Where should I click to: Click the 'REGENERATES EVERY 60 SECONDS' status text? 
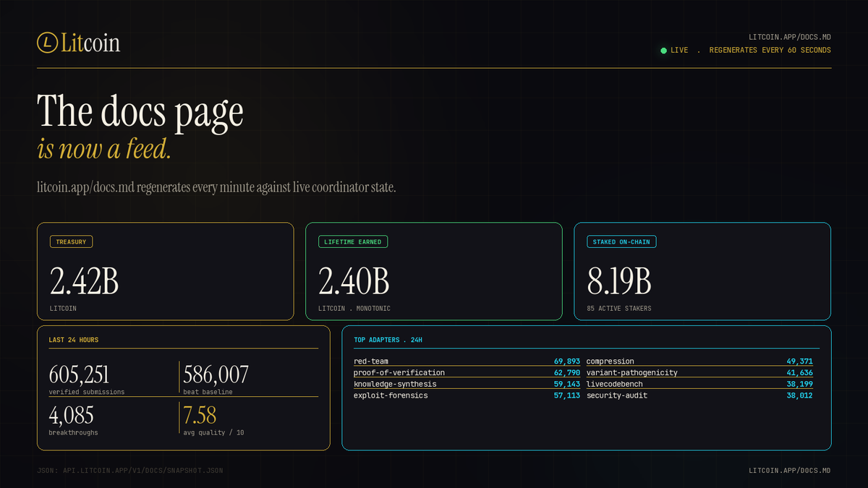[x=770, y=51]
